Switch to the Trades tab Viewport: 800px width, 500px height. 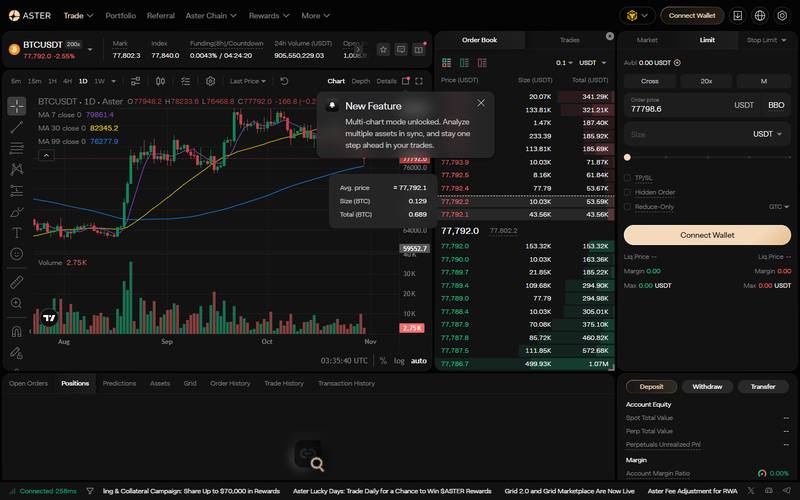pyautogui.click(x=569, y=40)
